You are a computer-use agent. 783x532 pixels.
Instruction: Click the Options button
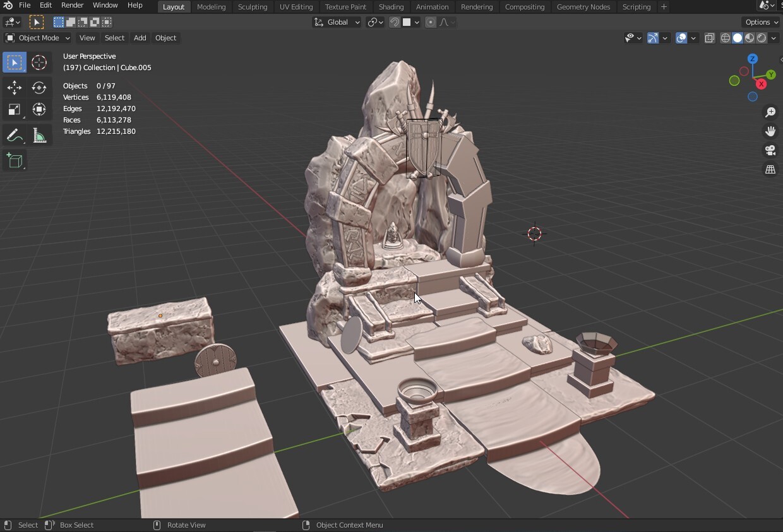760,21
